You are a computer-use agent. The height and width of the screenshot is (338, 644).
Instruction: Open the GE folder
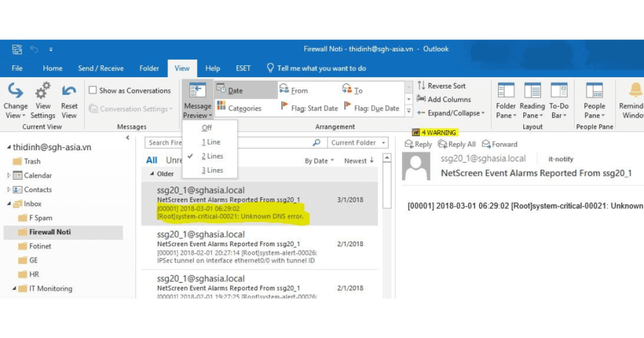point(33,260)
